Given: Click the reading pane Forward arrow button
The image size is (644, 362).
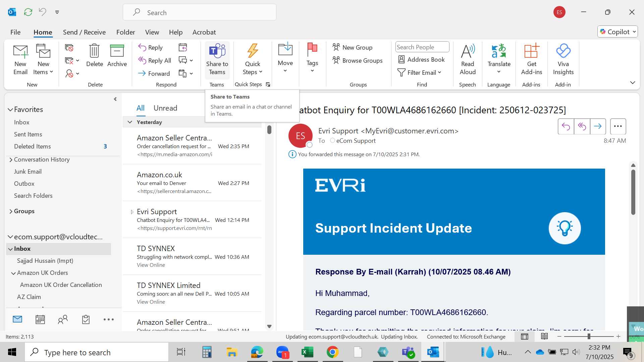Looking at the screenshot, I should (x=598, y=126).
